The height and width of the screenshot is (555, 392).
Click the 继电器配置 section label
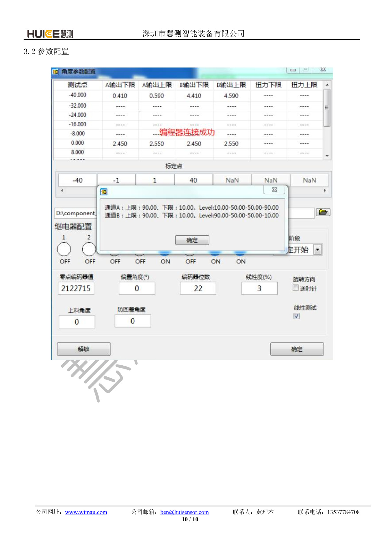(73, 227)
